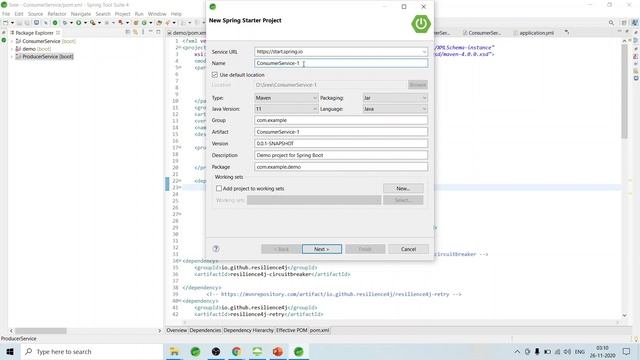The height and width of the screenshot is (360, 640).
Task: Click into the Group field containing com.example
Action: click(341, 120)
